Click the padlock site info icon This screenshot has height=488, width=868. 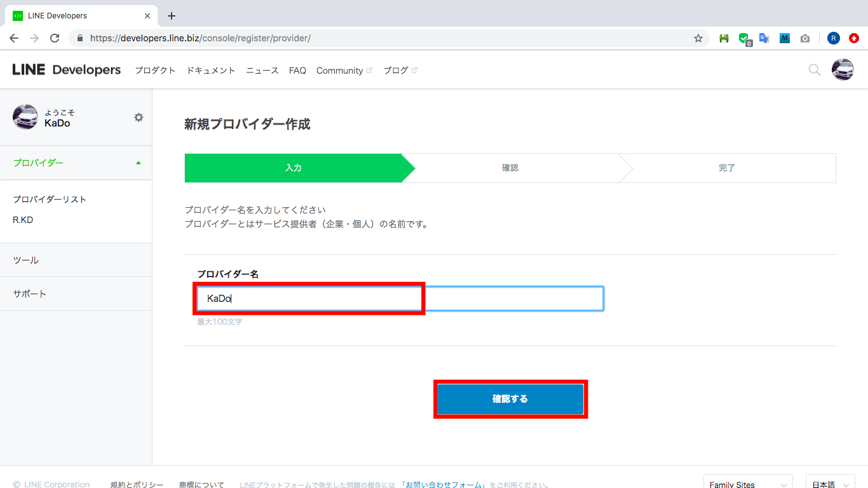pos(80,38)
